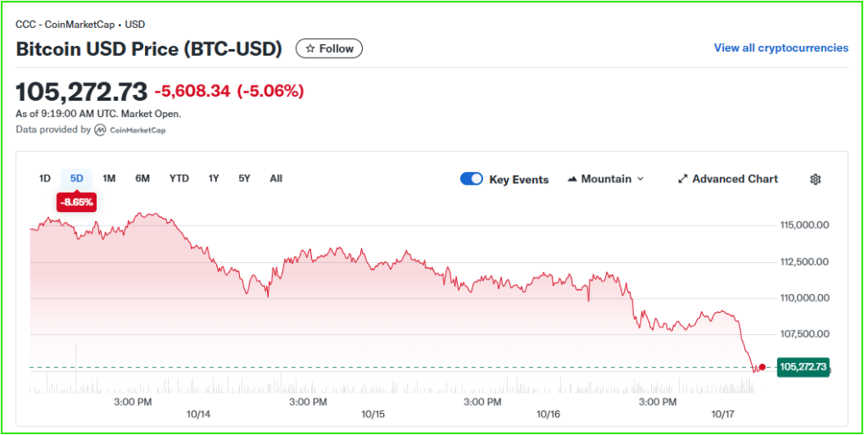Toggle the Key Events switch
868x435 pixels.
tap(471, 179)
